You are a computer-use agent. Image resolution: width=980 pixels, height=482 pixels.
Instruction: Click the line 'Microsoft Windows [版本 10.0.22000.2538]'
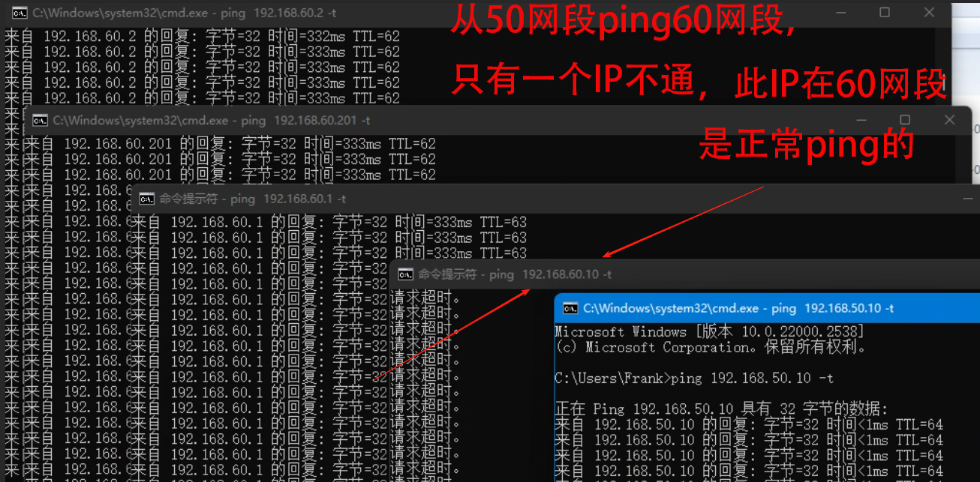click(709, 331)
